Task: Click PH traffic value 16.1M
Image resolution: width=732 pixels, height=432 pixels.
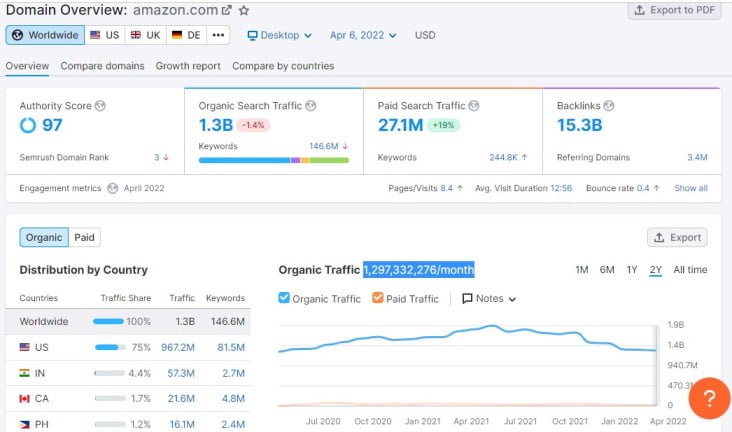Action: [182, 425]
